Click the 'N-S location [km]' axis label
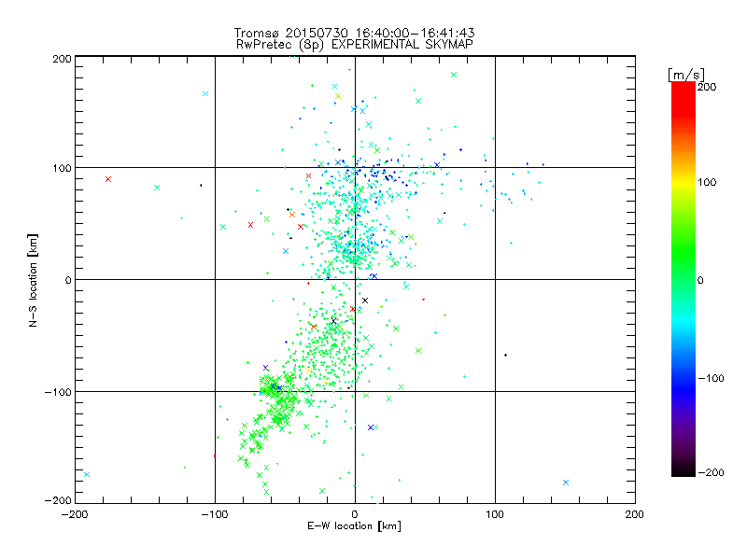 [x=33, y=281]
